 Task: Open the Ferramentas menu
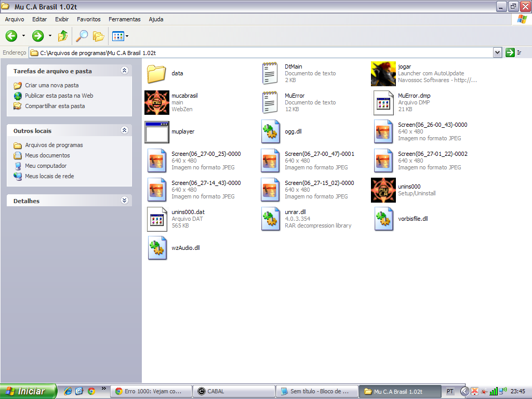(x=124, y=19)
